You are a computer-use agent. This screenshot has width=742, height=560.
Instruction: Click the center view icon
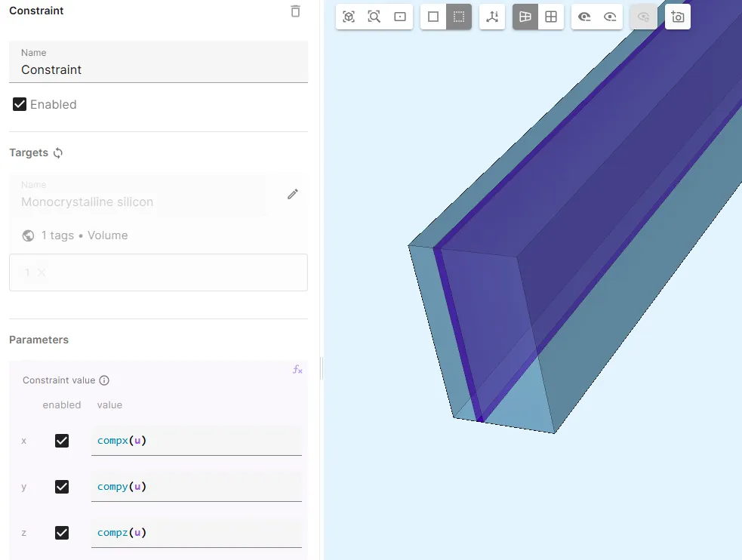(400, 17)
